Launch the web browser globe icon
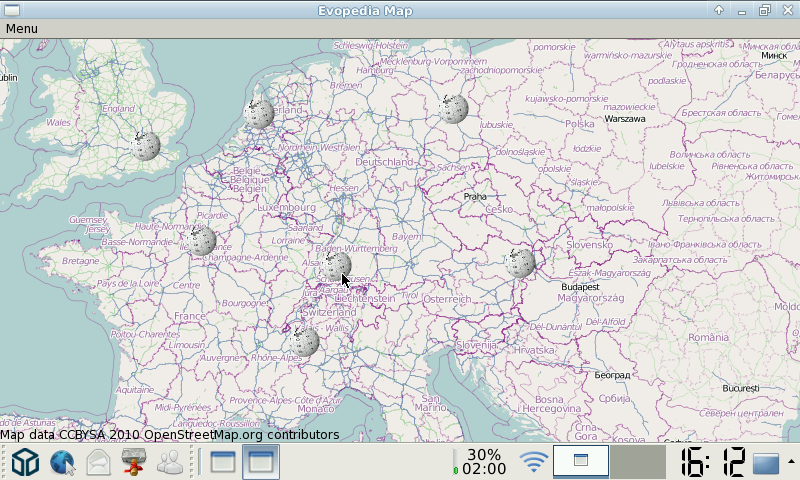 pos(62,463)
